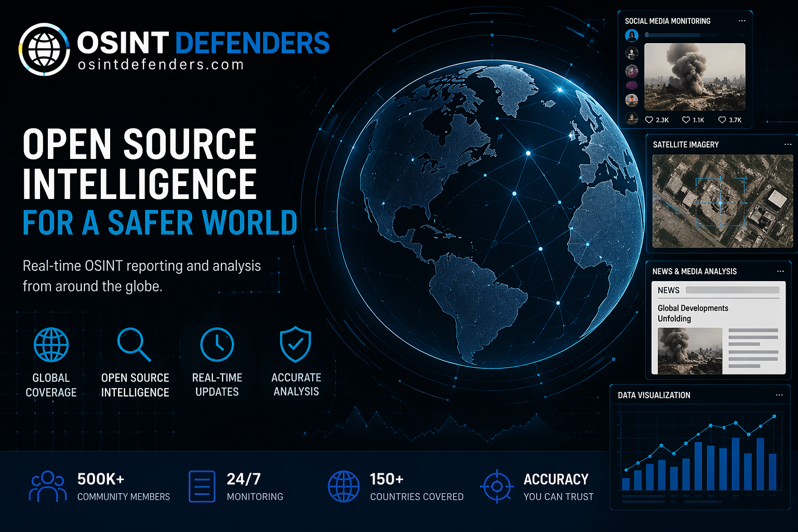
Task: Select the Global Coverage globe icon
Action: click(x=51, y=344)
